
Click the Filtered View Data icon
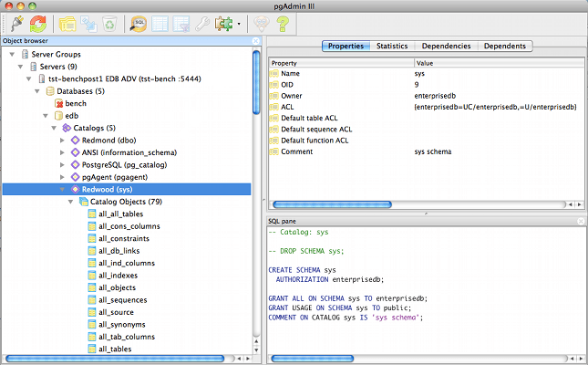[x=181, y=24]
